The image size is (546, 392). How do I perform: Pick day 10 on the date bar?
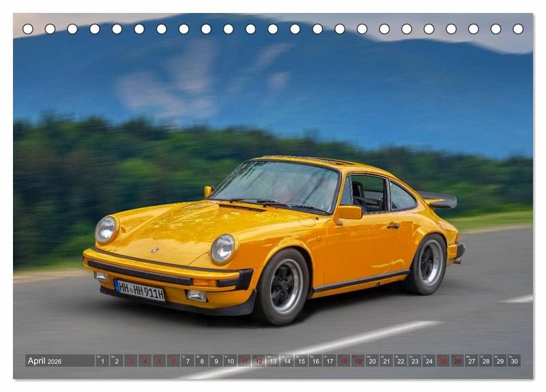pyautogui.click(x=230, y=361)
